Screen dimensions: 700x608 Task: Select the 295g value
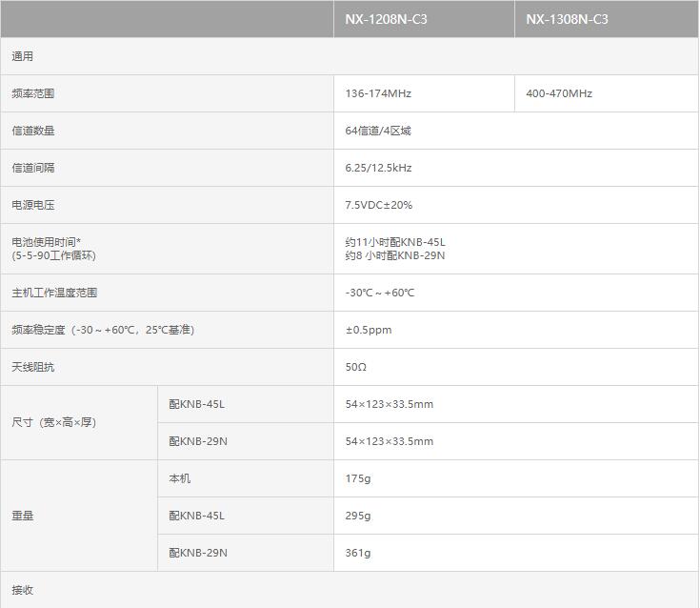(357, 516)
